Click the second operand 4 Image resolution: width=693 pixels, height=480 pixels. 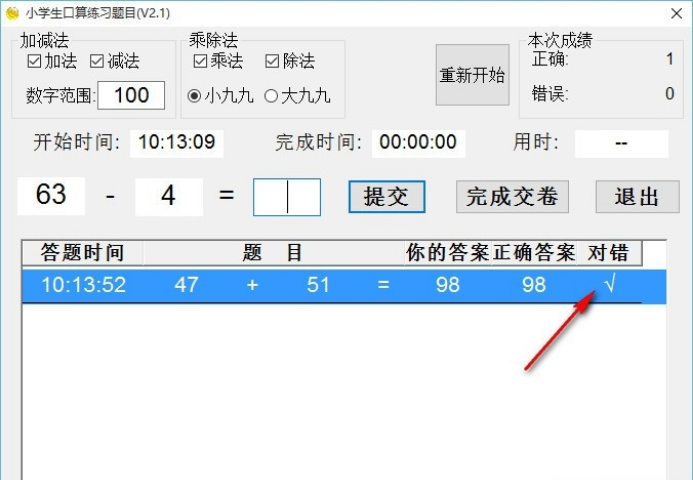coord(169,196)
